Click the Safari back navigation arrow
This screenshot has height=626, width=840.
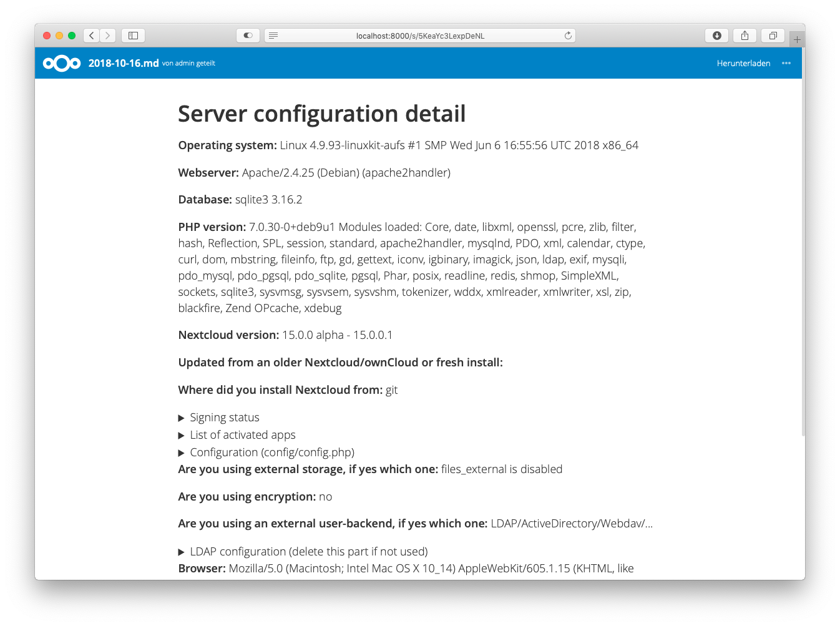coord(92,36)
